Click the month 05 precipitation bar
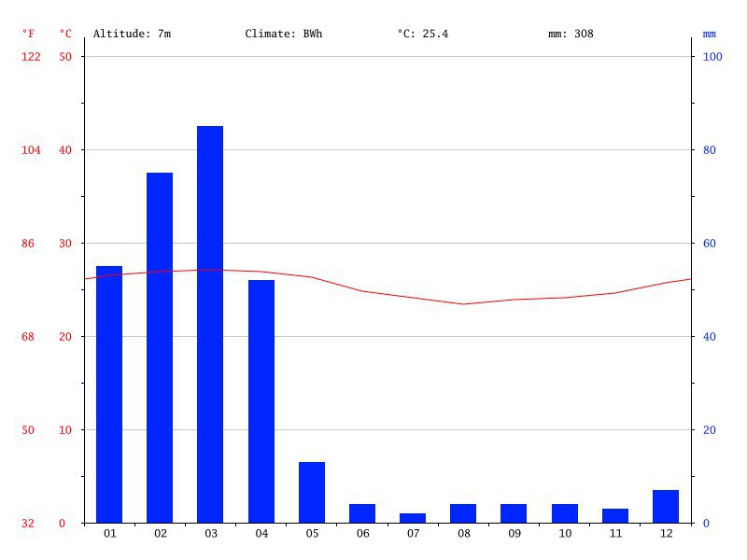The height and width of the screenshot is (560, 747). pos(312,493)
